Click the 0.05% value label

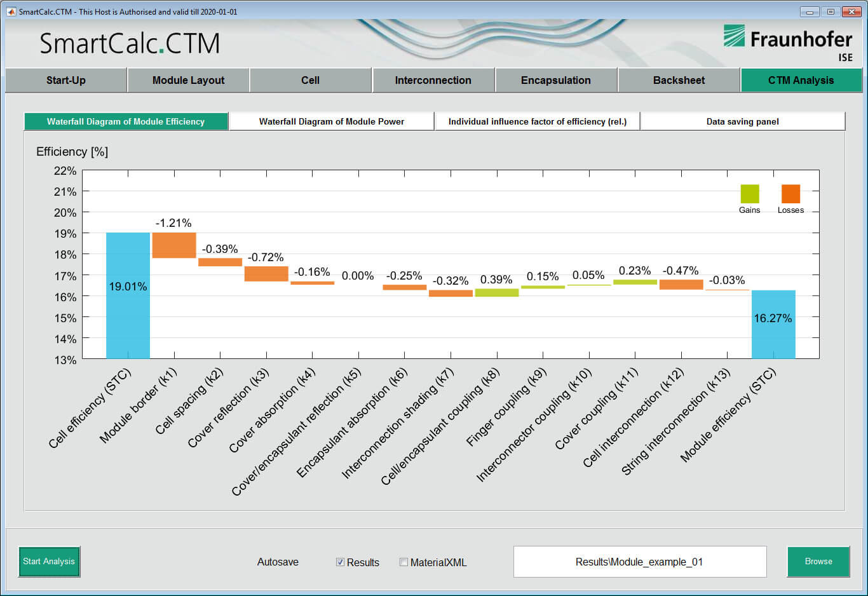(x=588, y=275)
